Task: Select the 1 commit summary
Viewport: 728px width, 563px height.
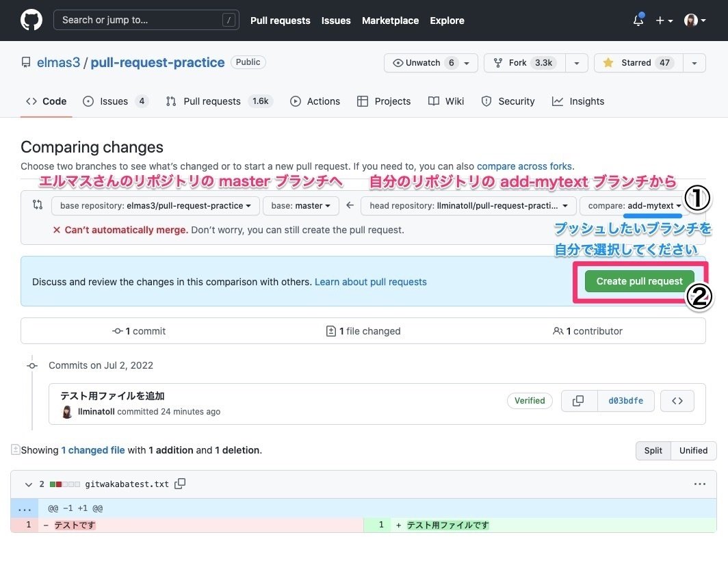Action: tap(139, 331)
